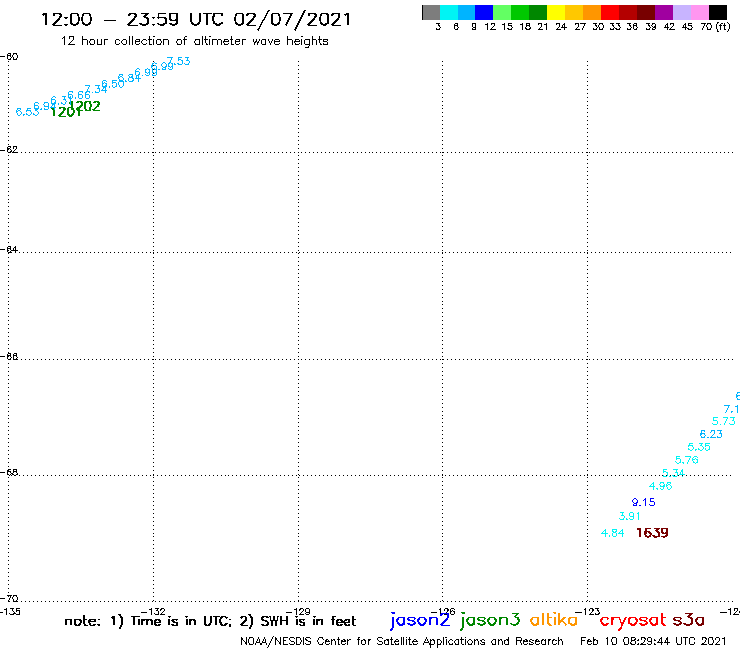Click the bright red 33 ft legend swatch
This screenshot has width=740, height=650.
[610, 12]
